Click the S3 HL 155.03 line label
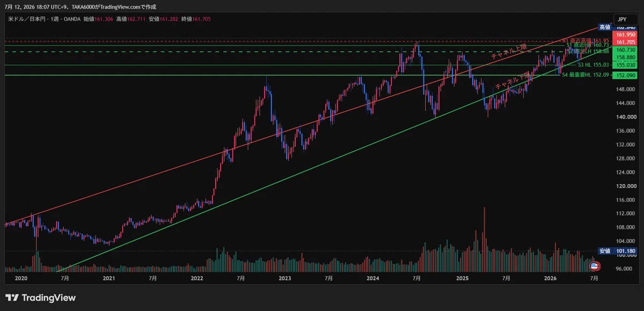Viewport: 644px width, 311px height. point(593,64)
